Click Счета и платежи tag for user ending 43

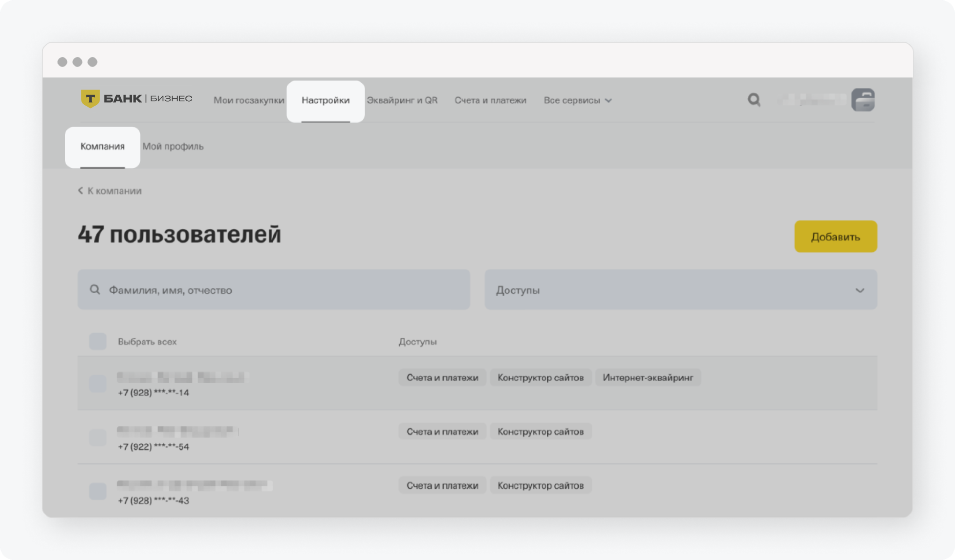(x=442, y=485)
